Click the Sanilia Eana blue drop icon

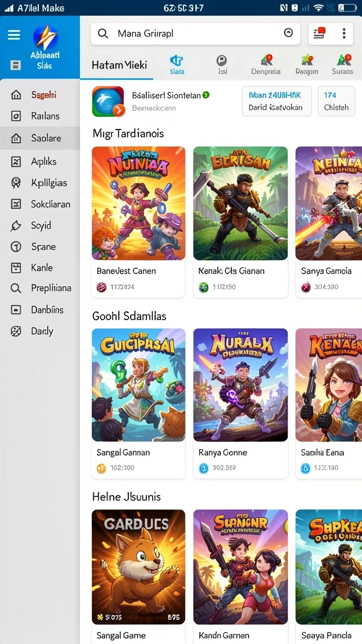pos(306,468)
